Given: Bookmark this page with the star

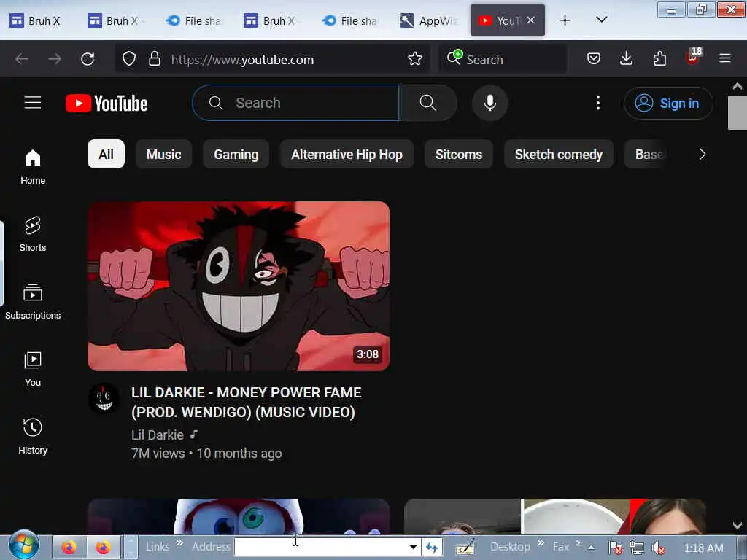Looking at the screenshot, I should (415, 59).
